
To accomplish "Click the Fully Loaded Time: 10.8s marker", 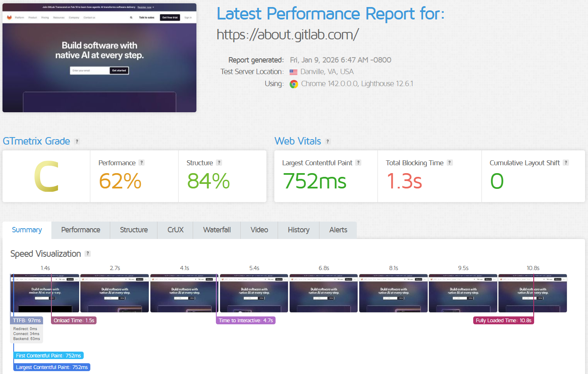I will tap(503, 321).
